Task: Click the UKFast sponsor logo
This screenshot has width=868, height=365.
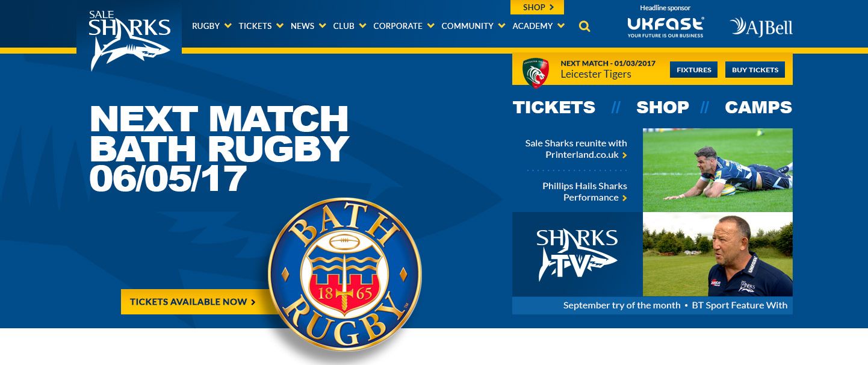Action: 665,27
